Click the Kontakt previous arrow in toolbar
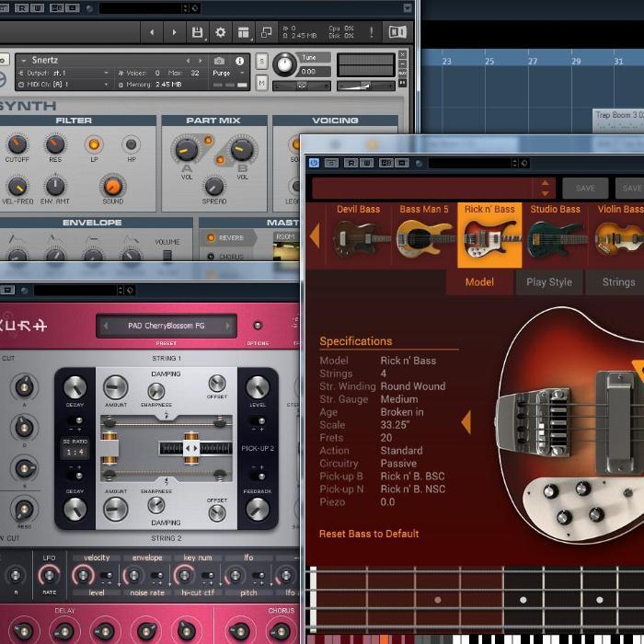 tap(152, 32)
